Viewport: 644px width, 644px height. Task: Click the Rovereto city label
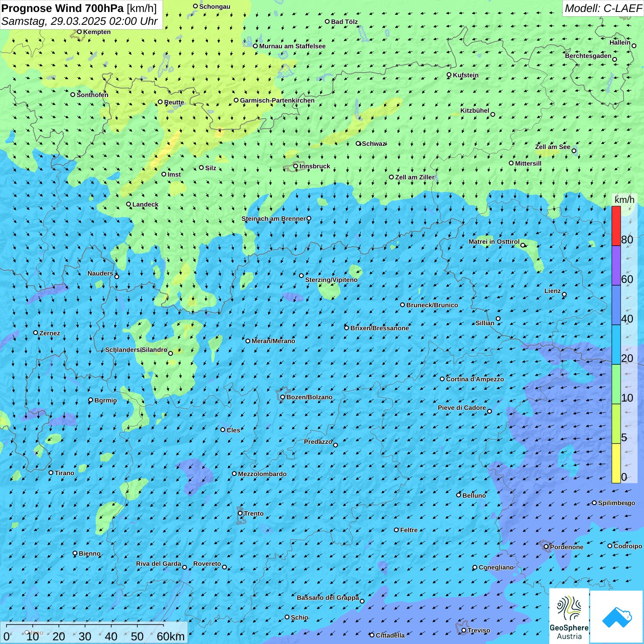coord(207,563)
